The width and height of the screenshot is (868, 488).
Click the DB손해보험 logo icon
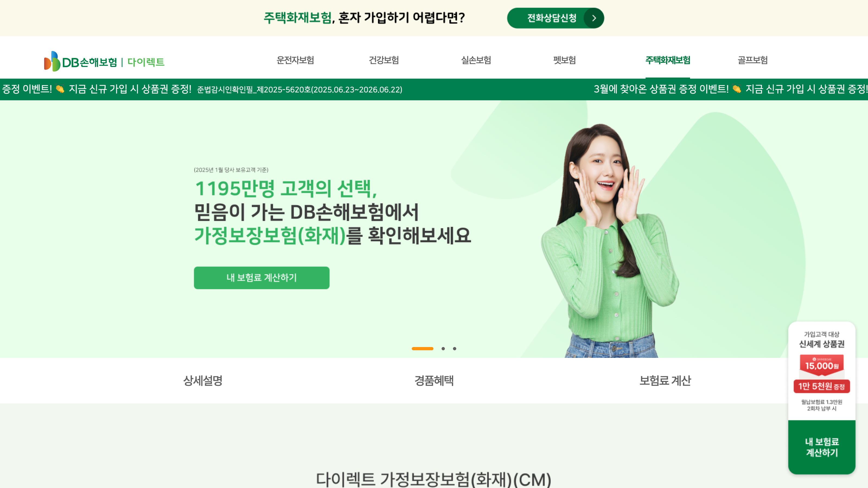52,61
